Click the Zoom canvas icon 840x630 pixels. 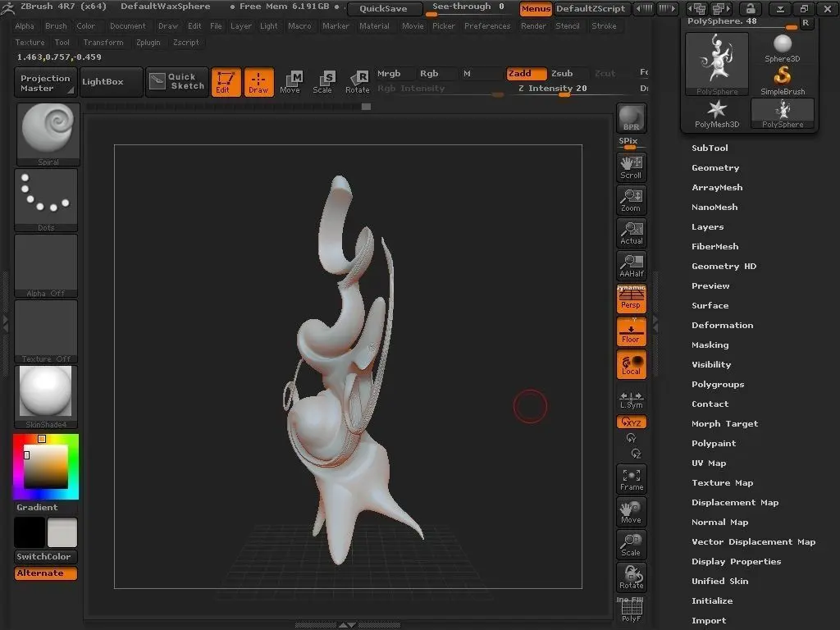pos(631,200)
